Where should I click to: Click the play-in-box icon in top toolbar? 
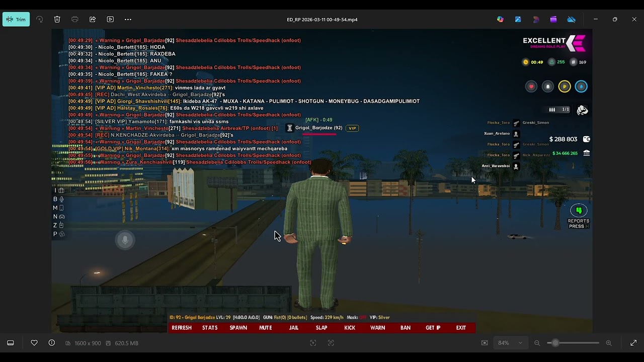tap(110, 20)
